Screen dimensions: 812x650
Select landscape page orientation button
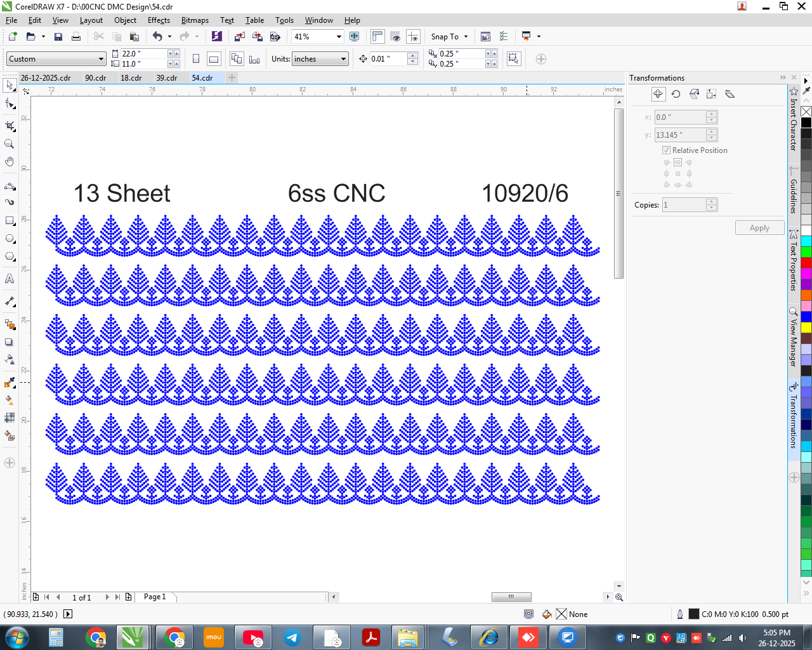(214, 59)
